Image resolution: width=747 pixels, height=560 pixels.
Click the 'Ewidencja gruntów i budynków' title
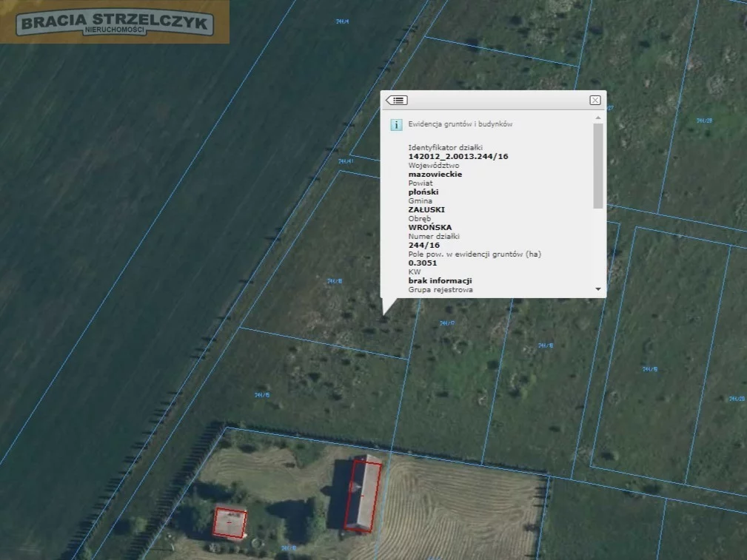coord(460,124)
